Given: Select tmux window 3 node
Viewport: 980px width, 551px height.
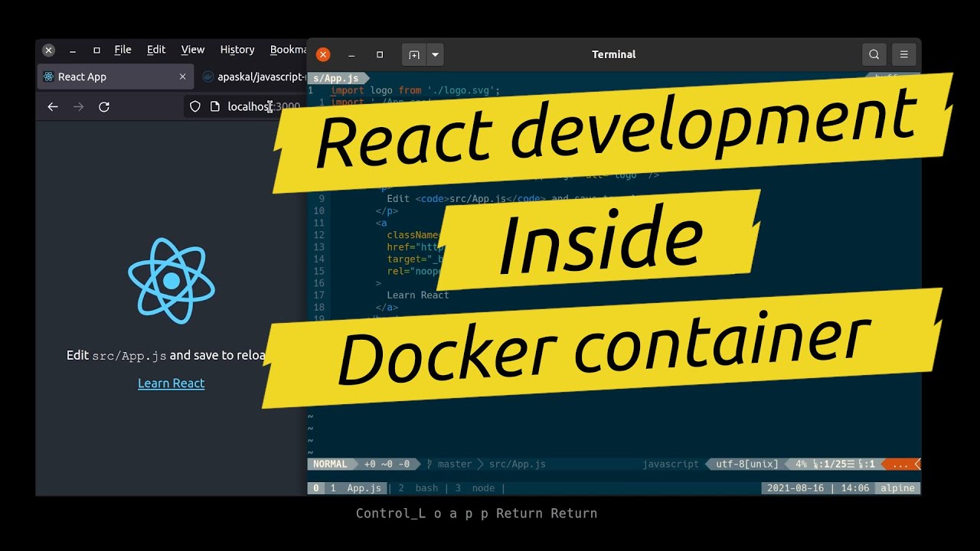Looking at the screenshot, I should pos(475,488).
